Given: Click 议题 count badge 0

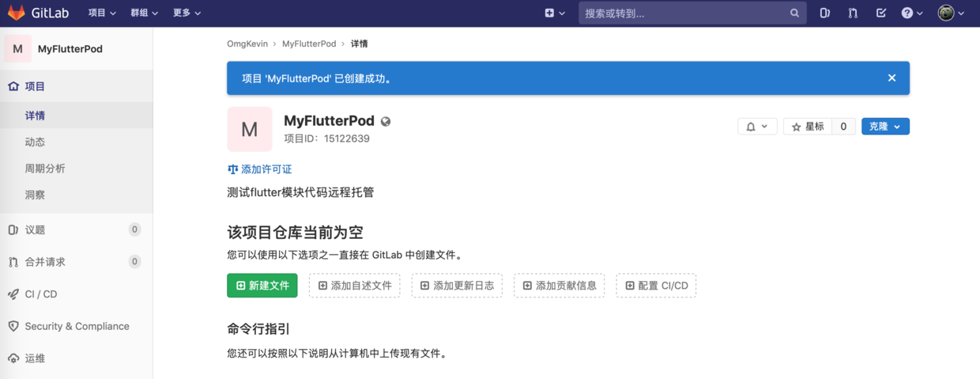Looking at the screenshot, I should (135, 229).
